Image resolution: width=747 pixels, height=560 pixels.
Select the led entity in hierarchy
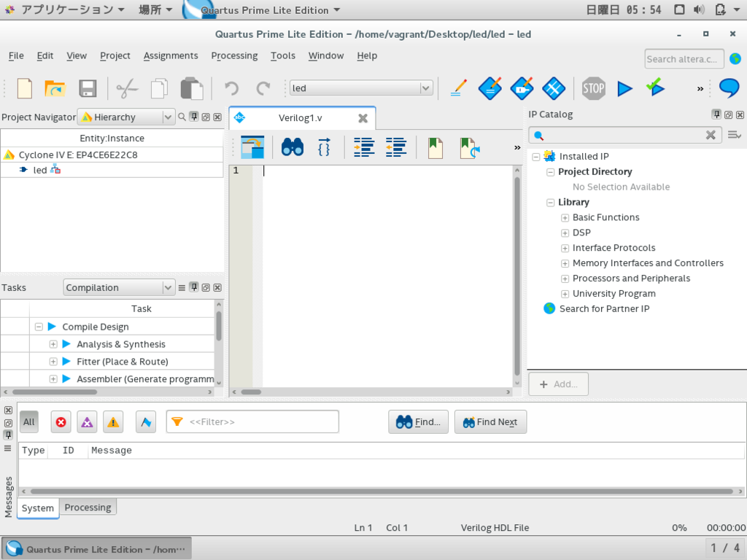[x=40, y=170]
